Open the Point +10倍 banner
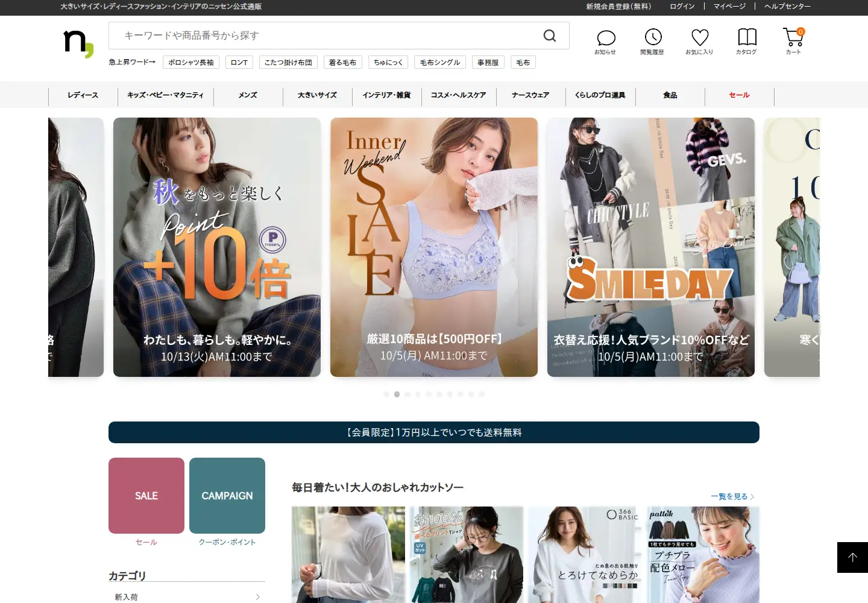Viewport: 868px width, 603px height. 217,247
